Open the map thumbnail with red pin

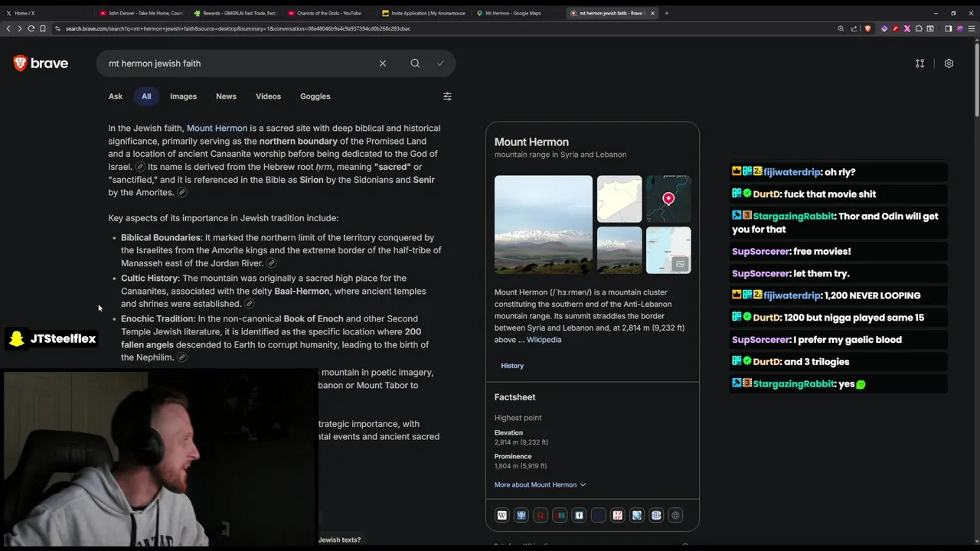(x=668, y=199)
